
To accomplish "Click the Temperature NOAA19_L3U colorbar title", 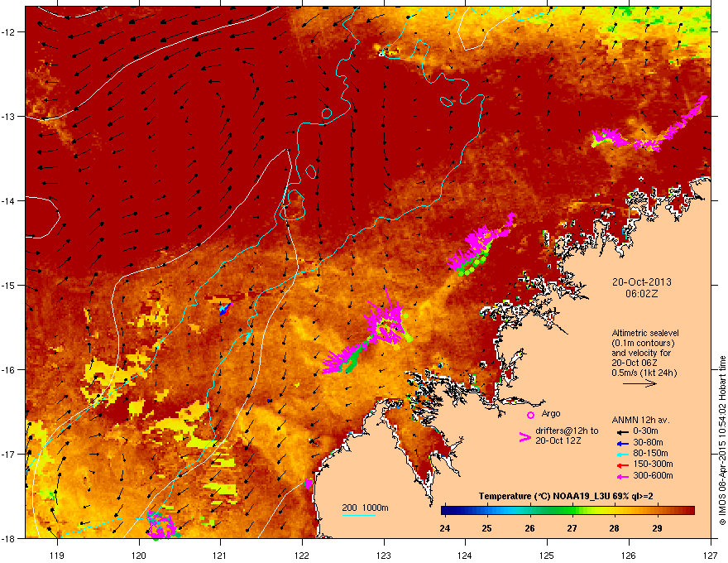I will 566,496.
